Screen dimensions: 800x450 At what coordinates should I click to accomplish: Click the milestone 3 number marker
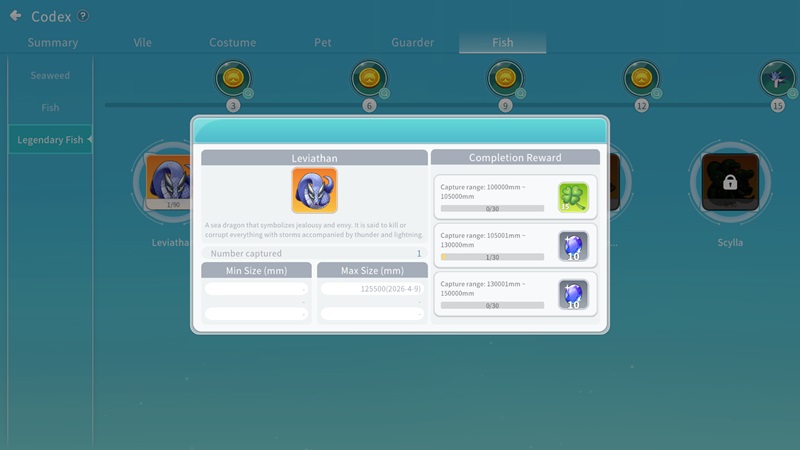click(233, 106)
